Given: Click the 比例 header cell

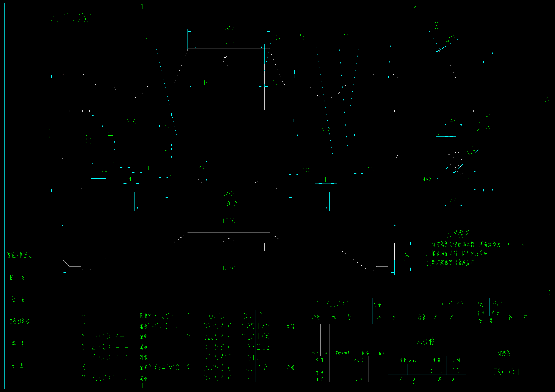Looking at the screenshot, I should click(456, 360).
